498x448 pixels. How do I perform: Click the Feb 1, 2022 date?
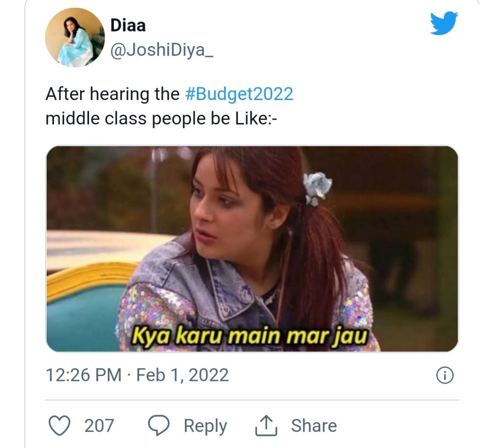click(x=182, y=375)
